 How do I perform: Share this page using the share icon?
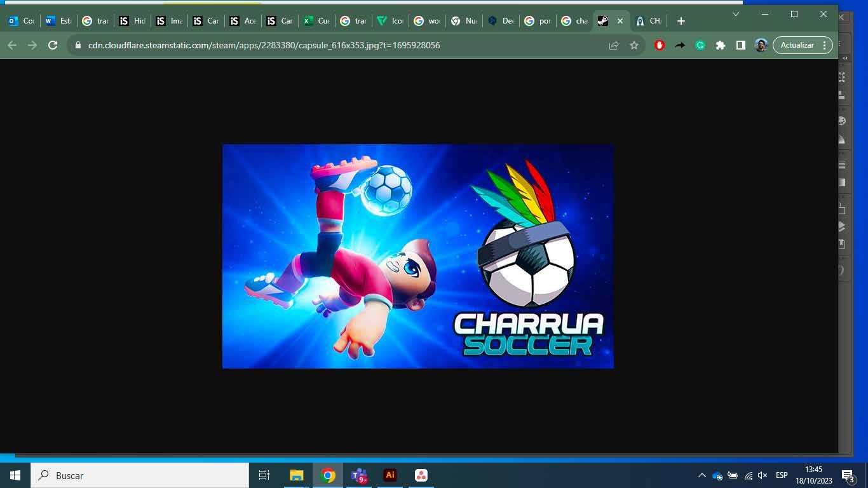614,45
